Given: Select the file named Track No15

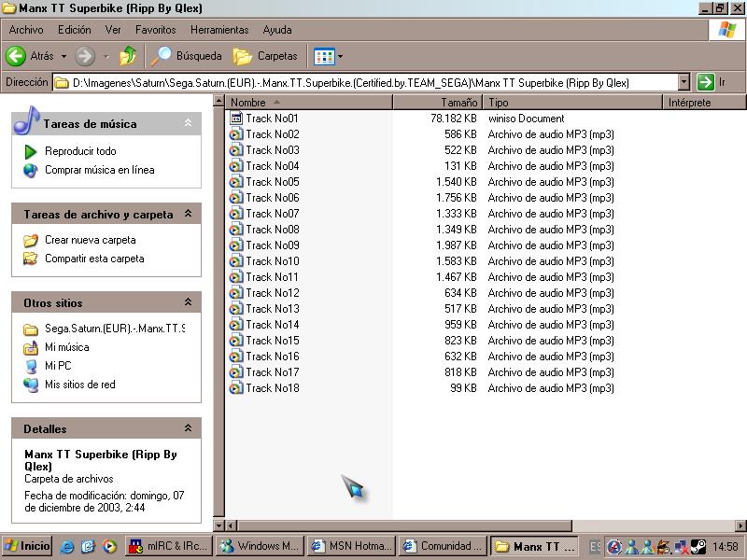Looking at the screenshot, I should (273, 341).
